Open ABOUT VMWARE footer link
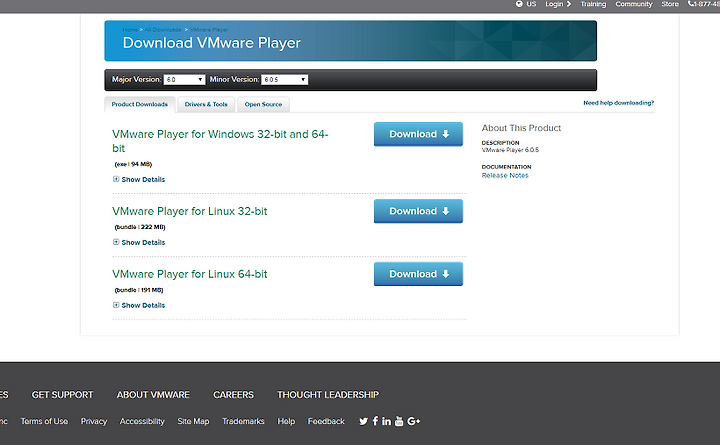 (x=153, y=395)
